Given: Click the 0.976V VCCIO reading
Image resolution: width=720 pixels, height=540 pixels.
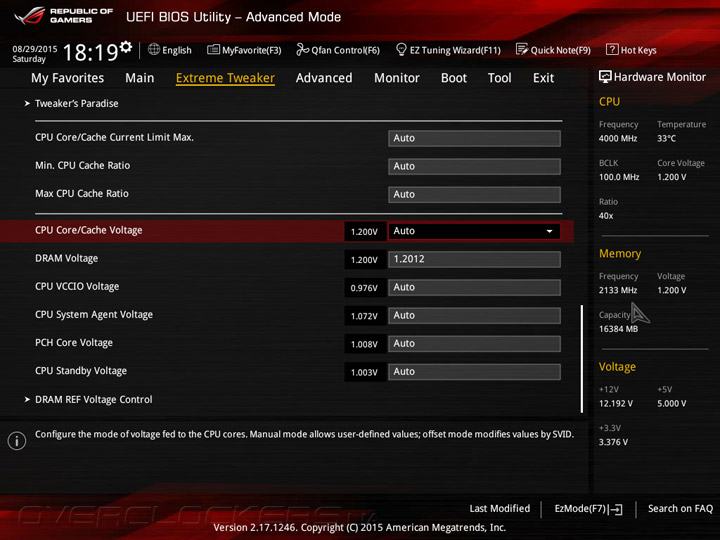Looking at the screenshot, I should [x=364, y=288].
